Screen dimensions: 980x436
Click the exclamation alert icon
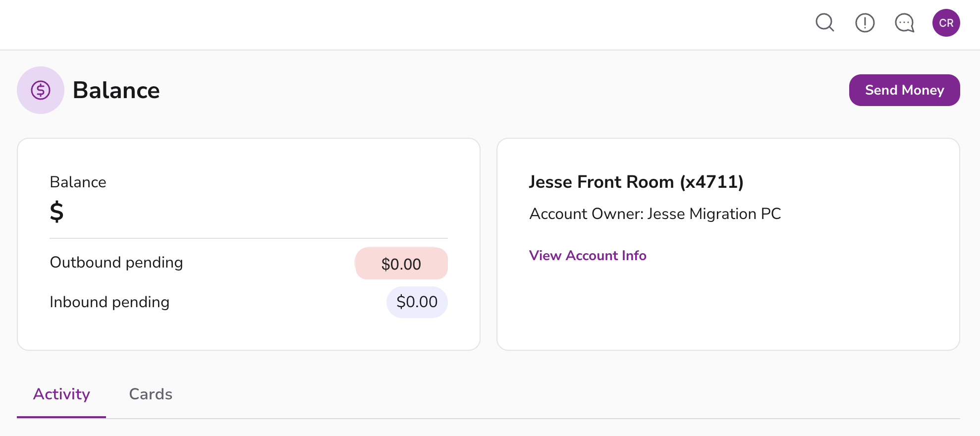865,23
